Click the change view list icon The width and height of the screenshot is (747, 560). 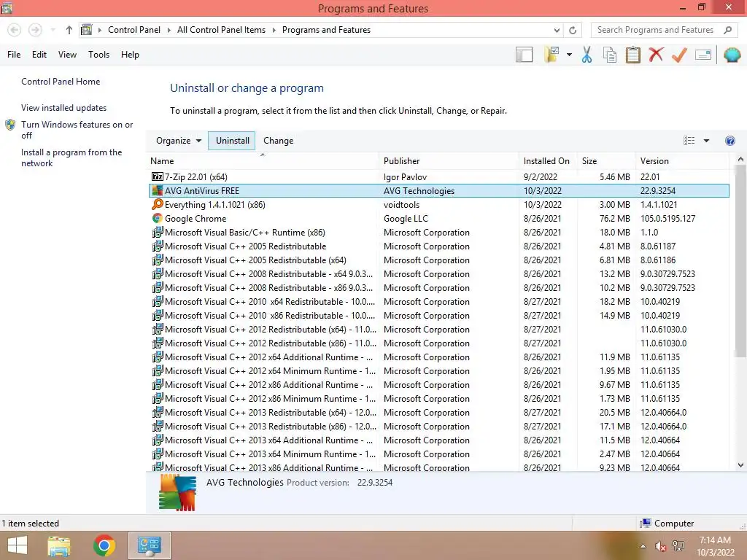click(x=689, y=141)
